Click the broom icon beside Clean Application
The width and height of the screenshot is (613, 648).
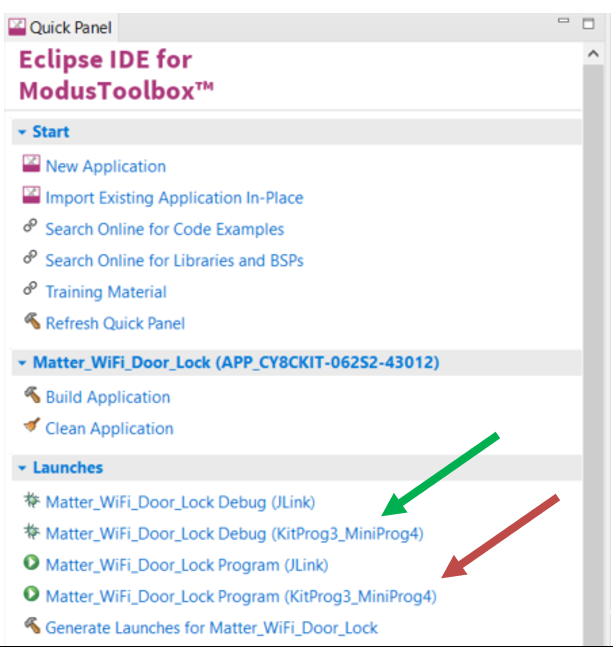[x=32, y=425]
